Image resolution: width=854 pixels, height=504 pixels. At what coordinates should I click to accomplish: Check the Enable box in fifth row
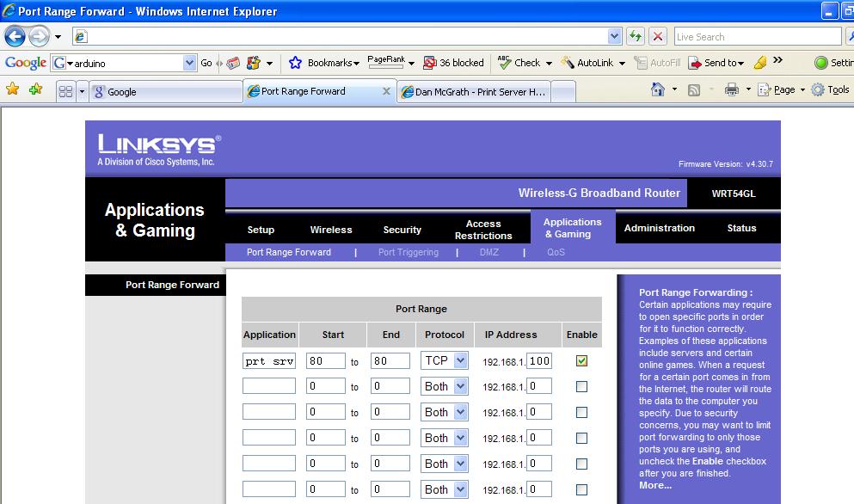point(581,464)
